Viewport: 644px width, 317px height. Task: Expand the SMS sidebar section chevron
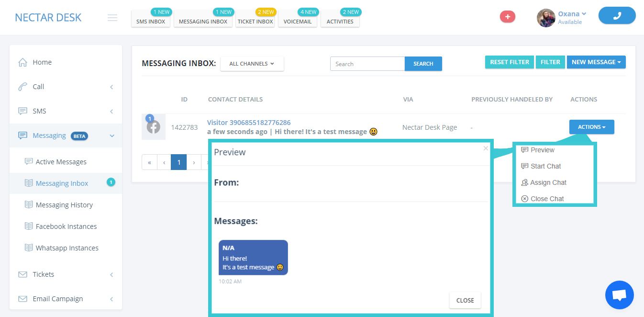point(111,111)
